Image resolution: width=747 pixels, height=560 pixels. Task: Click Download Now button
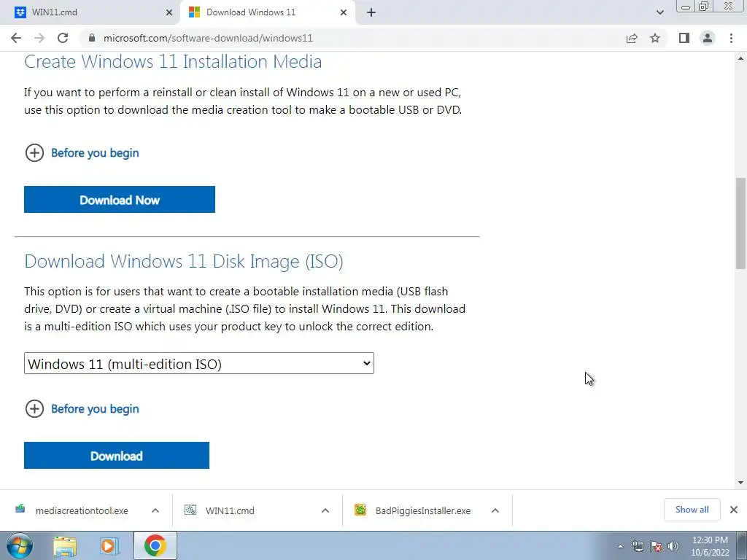coord(120,200)
